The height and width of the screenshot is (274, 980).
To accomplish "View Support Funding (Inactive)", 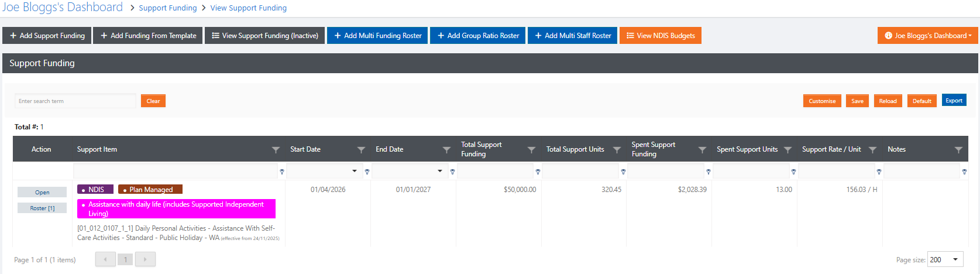I will [x=264, y=36].
